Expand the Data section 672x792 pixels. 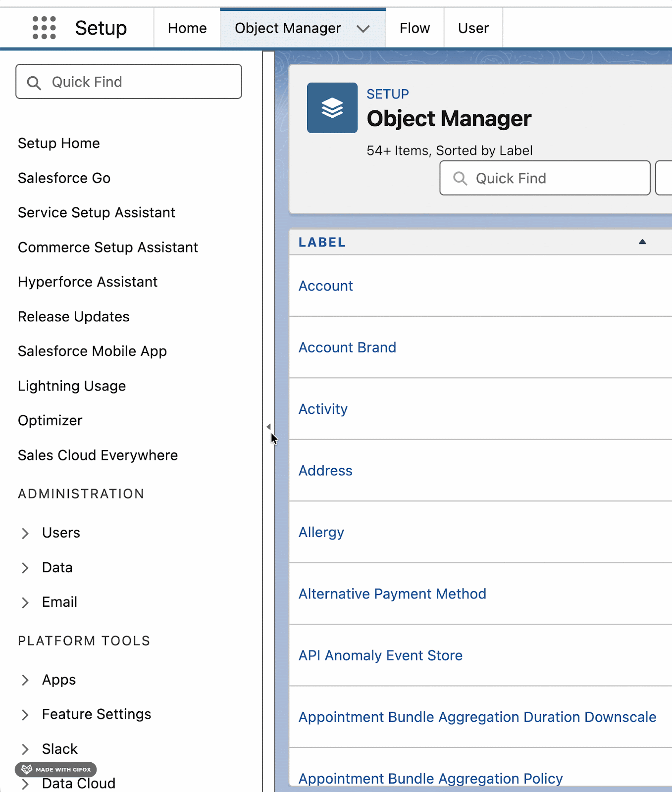(x=25, y=568)
